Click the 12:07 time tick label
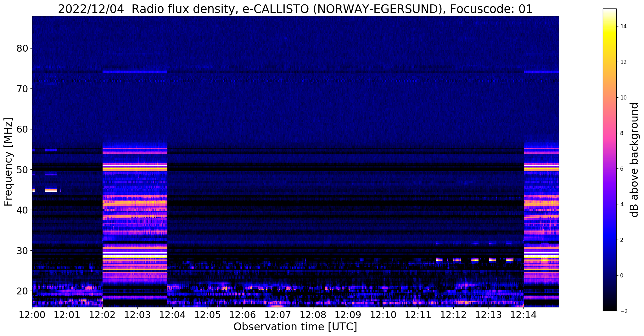Screen dimensions: 644x336 (278, 315)
